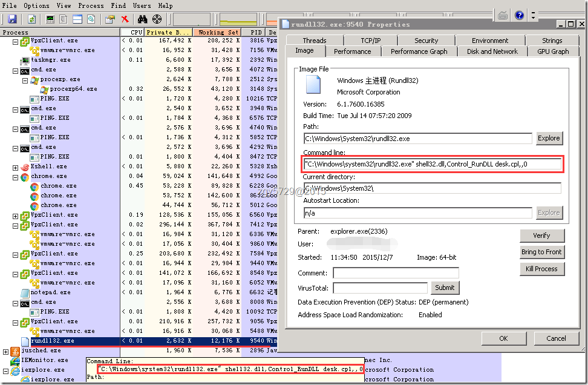Select the crosshair Find Window's Process icon
This screenshot has height=385, width=588.
click(157, 19)
